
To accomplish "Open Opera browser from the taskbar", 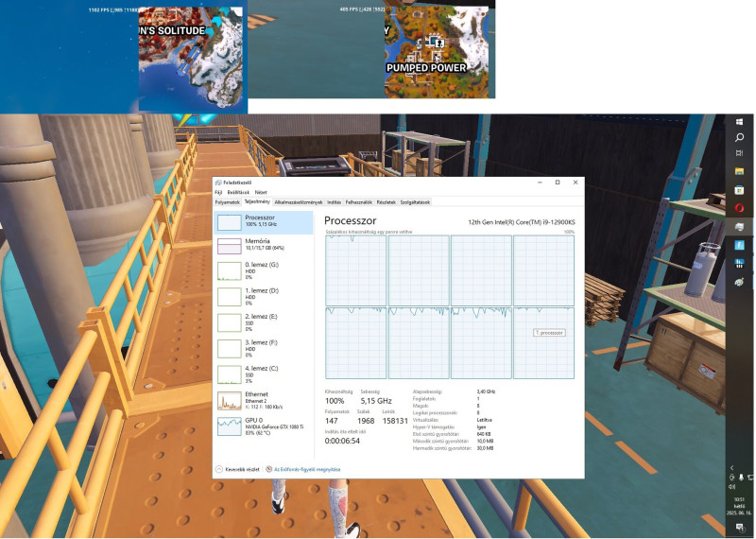I will [x=739, y=208].
